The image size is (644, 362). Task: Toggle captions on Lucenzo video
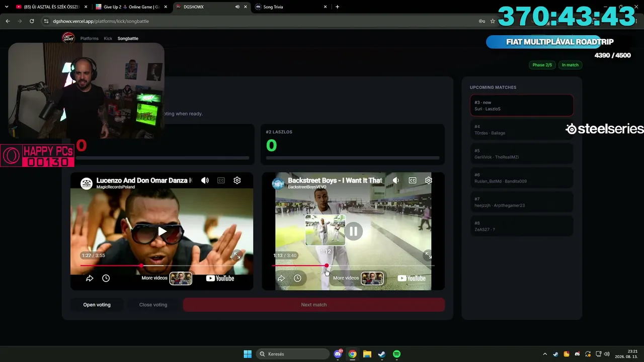click(x=221, y=180)
